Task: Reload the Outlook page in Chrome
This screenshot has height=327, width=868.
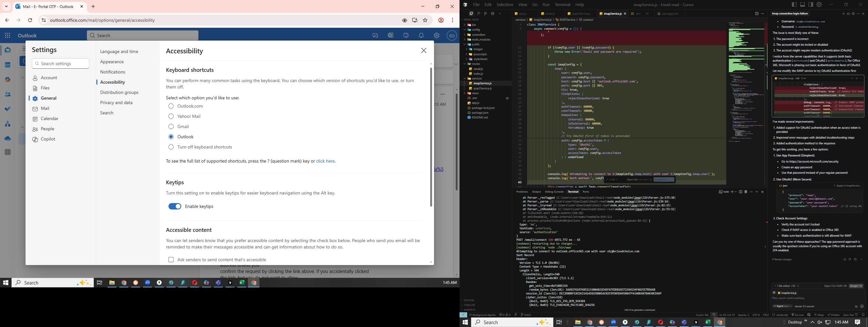Action: (x=30, y=20)
